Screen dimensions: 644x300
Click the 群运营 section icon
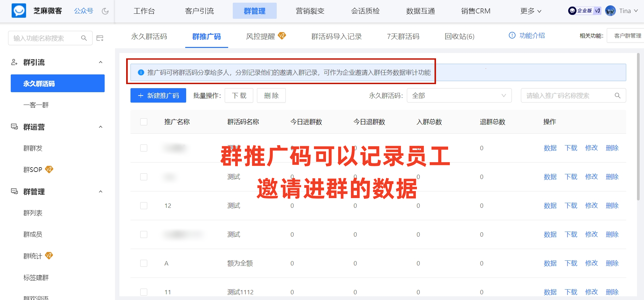coord(14,127)
